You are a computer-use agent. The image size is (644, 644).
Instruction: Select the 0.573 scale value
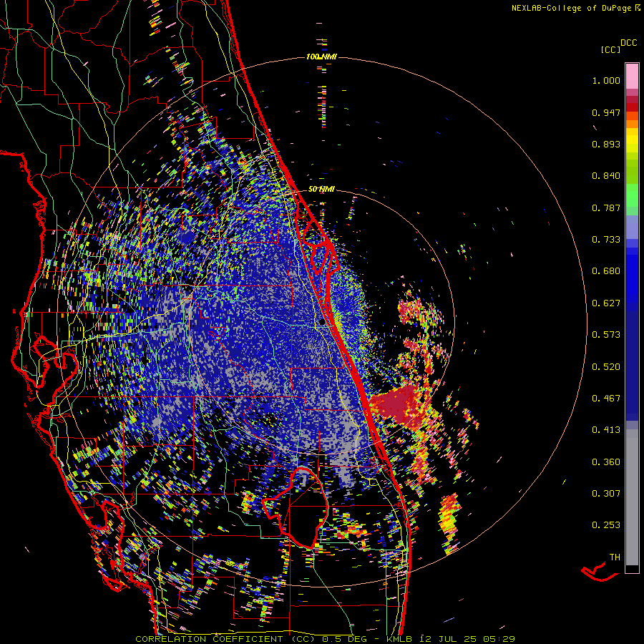point(606,335)
